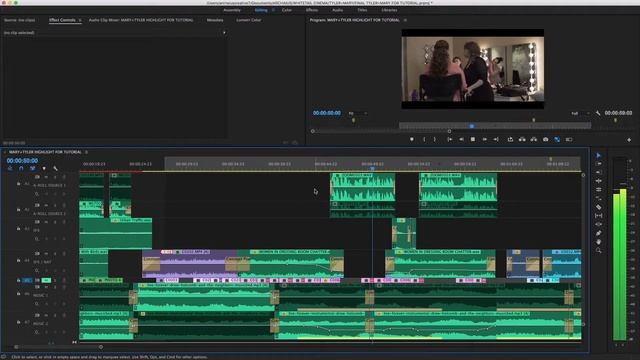Add marker button in timeline header

pyautogui.click(x=44, y=168)
